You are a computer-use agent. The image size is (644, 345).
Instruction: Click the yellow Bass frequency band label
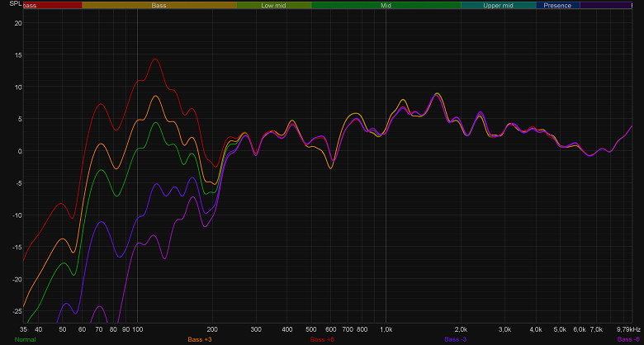click(159, 6)
